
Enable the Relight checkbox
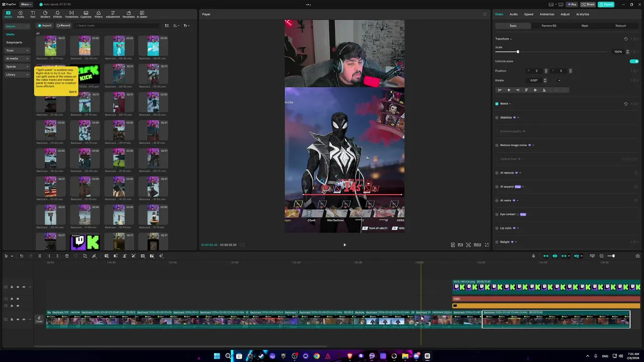pos(497,242)
